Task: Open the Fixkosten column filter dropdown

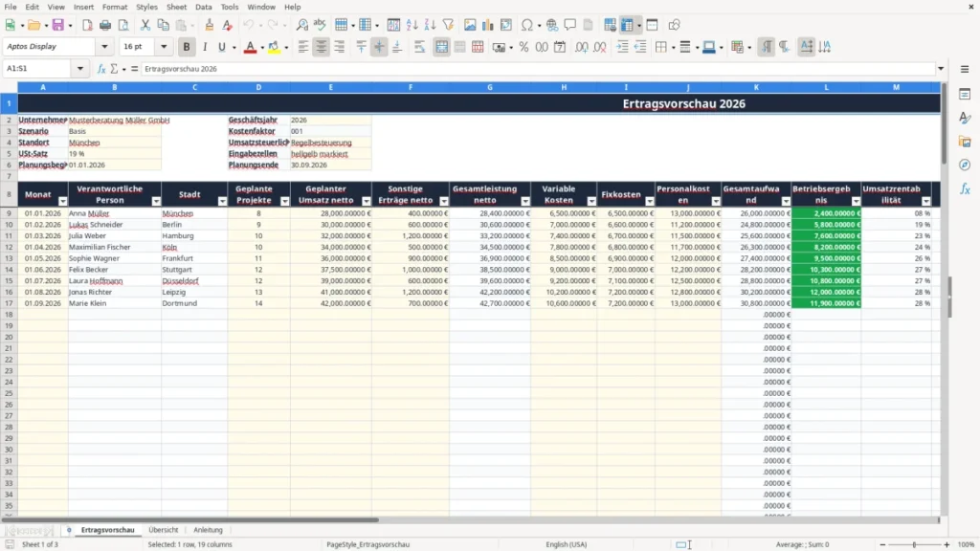Action: click(x=650, y=201)
